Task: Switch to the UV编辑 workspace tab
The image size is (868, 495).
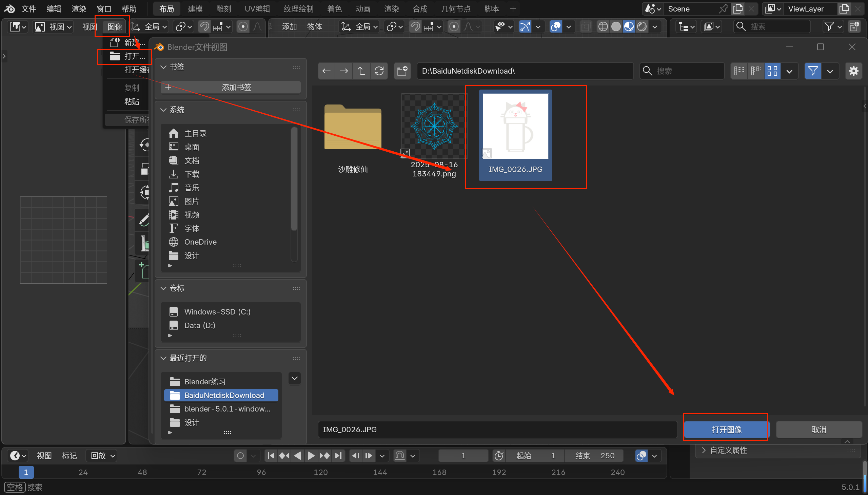Action: pos(257,9)
